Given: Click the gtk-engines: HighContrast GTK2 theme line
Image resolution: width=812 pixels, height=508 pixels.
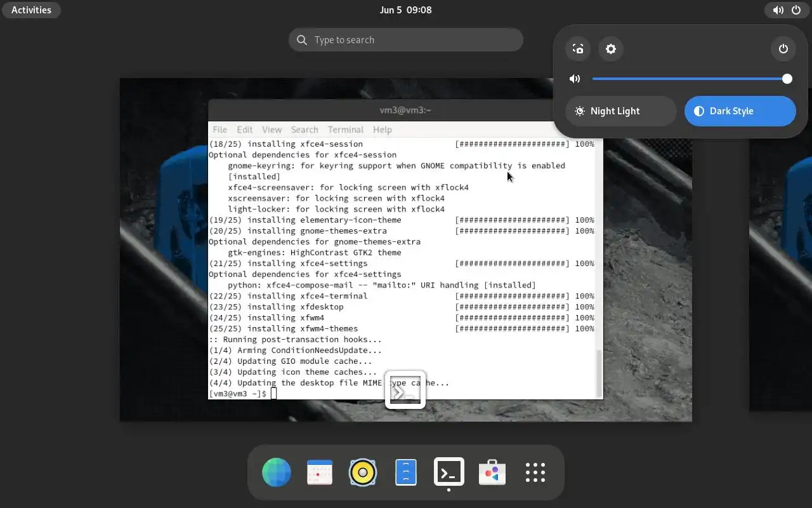Looking at the screenshot, I should (x=315, y=253).
